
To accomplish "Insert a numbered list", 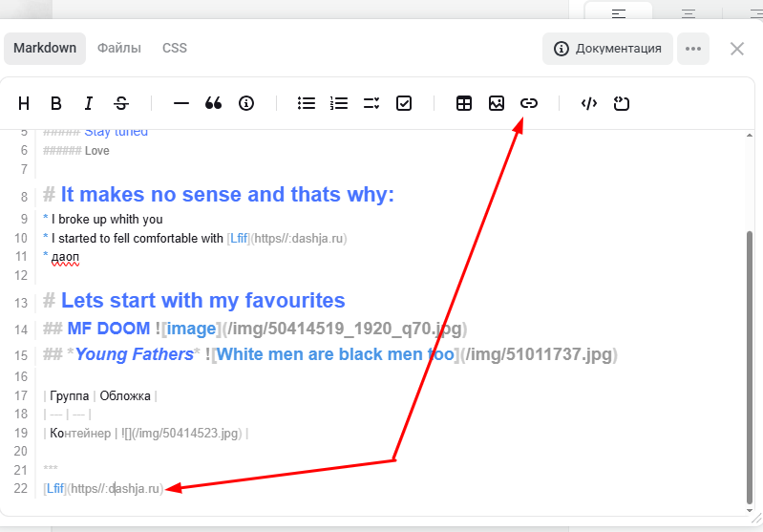I will [339, 103].
